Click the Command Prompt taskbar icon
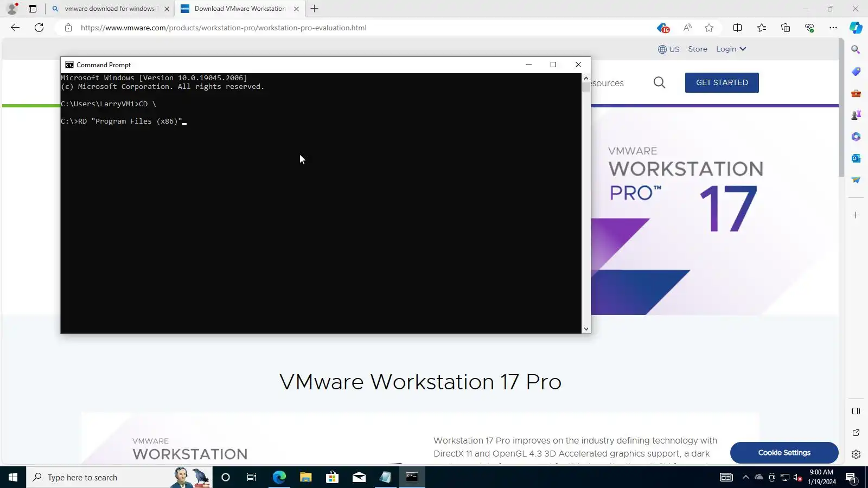868x488 pixels. [412, 477]
